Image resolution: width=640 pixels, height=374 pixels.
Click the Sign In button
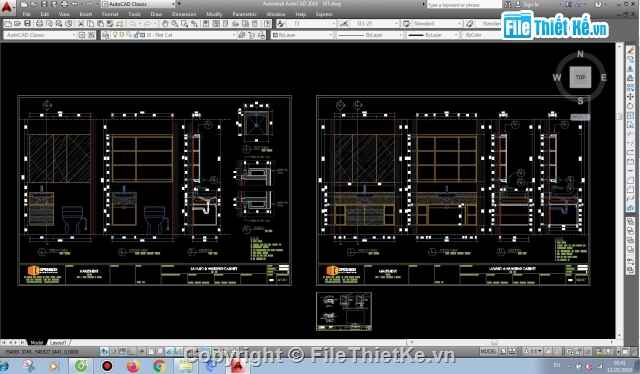[x=531, y=4]
